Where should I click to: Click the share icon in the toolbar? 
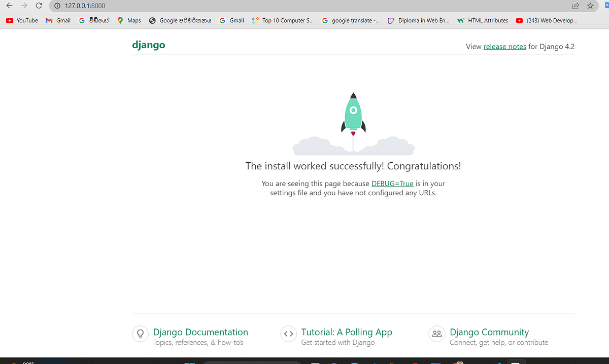pos(575,6)
